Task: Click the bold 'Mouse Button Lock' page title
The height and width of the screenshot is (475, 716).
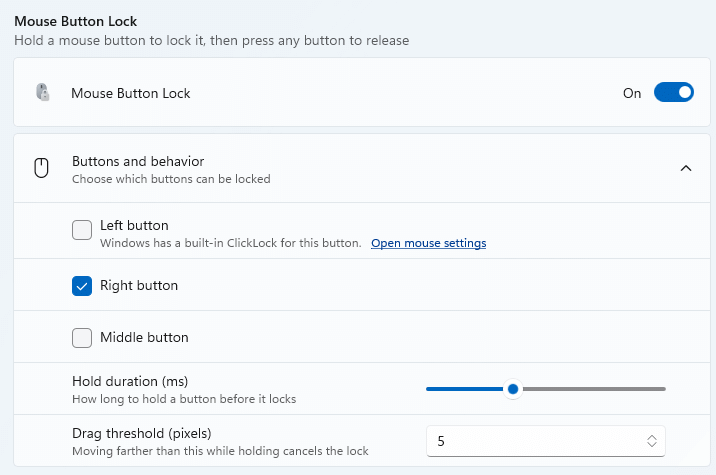Action: coord(76,21)
